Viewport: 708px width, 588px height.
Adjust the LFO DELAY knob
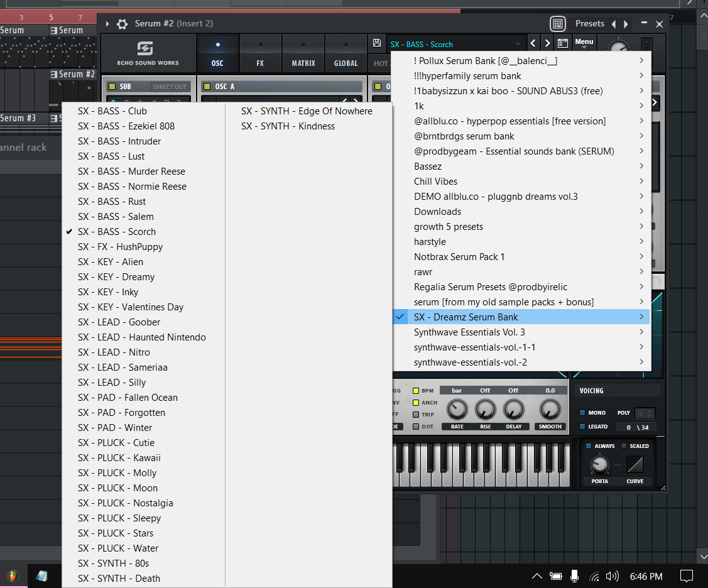click(x=514, y=410)
